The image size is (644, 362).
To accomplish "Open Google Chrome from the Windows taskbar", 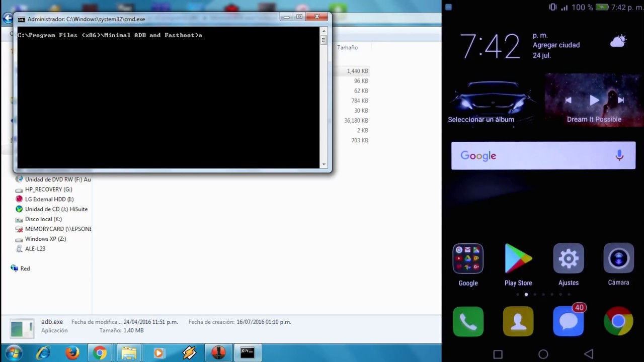I will click(x=100, y=353).
